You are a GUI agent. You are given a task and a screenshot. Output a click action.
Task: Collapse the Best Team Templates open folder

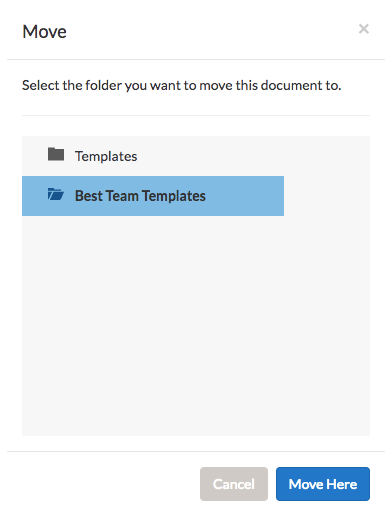[x=56, y=194]
